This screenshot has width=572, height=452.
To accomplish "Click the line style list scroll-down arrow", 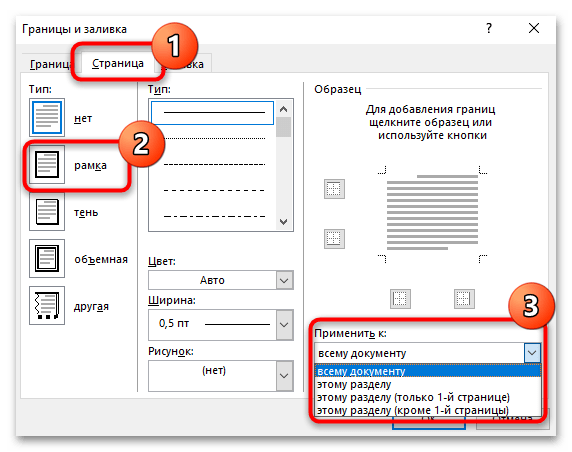I will tap(283, 222).
